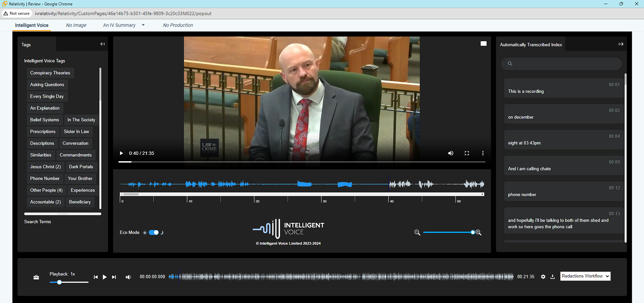Collapse the Tags panel with arrow icon
Viewport: 644px width, 303px height.
pos(102,44)
